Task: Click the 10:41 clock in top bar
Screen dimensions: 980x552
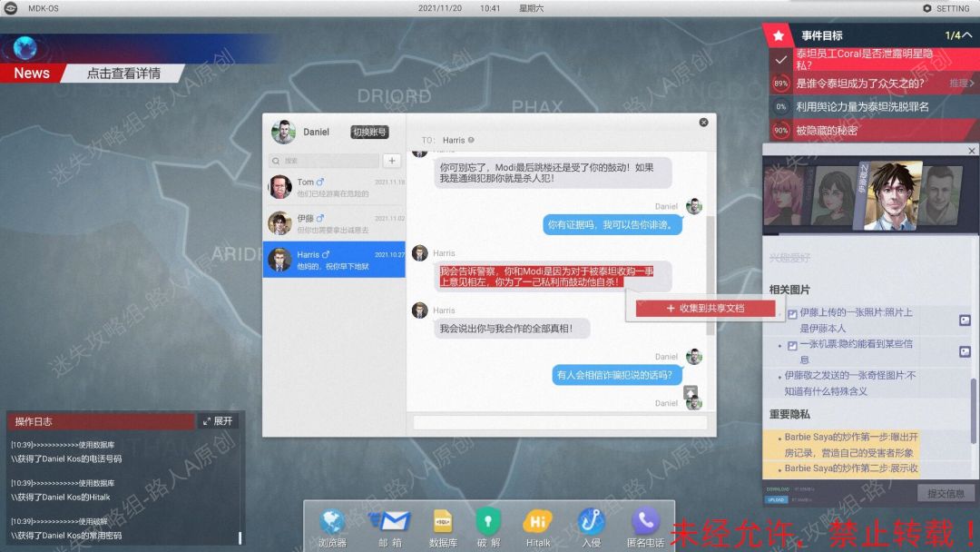Action: [x=490, y=8]
